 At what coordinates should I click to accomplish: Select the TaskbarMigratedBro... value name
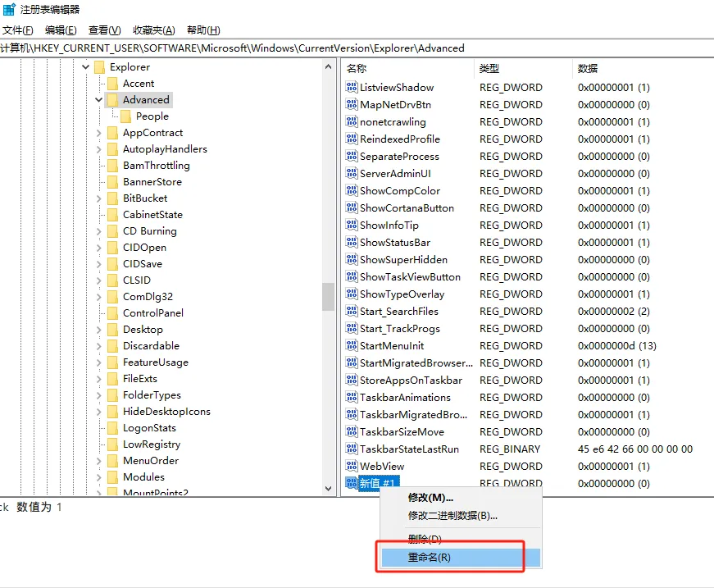(413, 414)
